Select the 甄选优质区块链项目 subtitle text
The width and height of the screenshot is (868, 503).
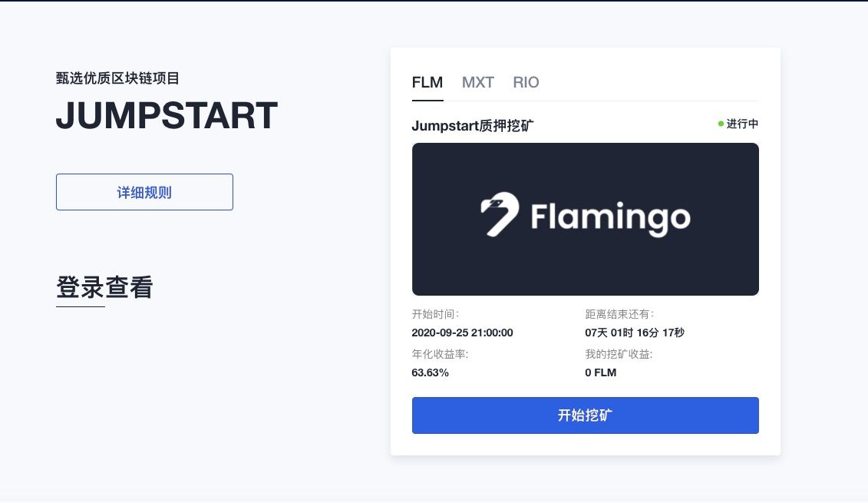[x=117, y=78]
